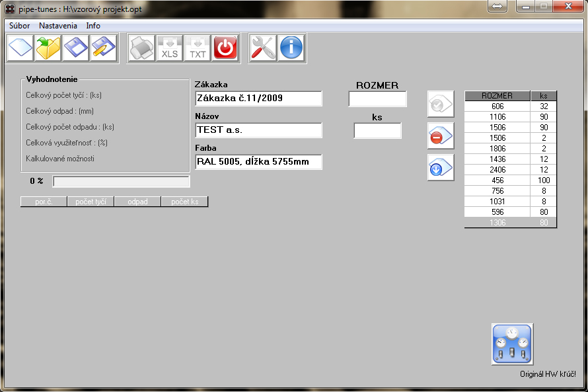Image resolution: width=588 pixels, height=392 pixels.
Task: Click the odpad column header
Action: [137, 202]
